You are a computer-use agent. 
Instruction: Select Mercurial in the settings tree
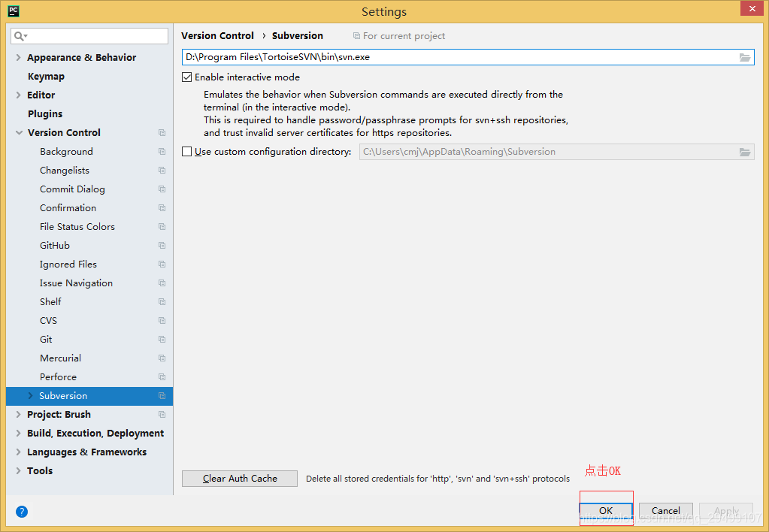coord(60,358)
